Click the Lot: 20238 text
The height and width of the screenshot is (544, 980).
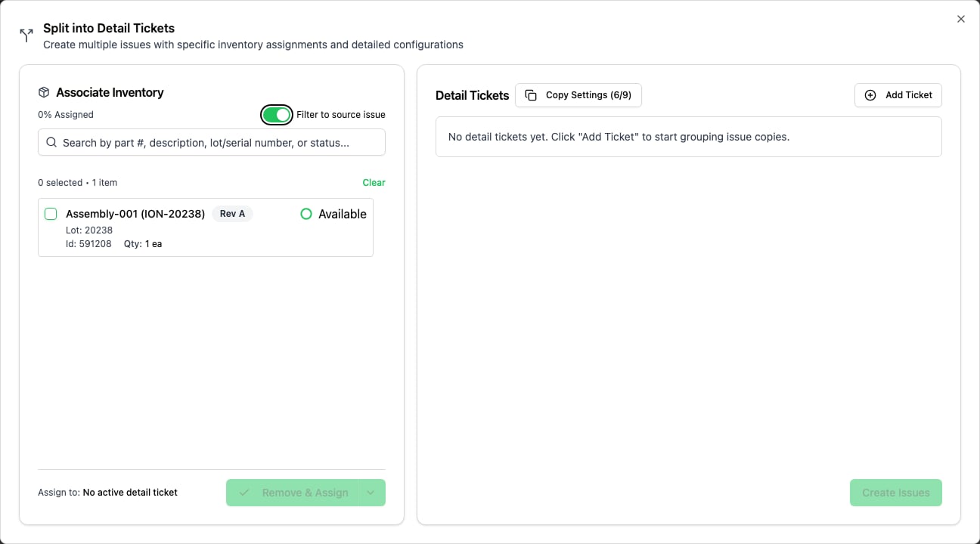(x=89, y=230)
